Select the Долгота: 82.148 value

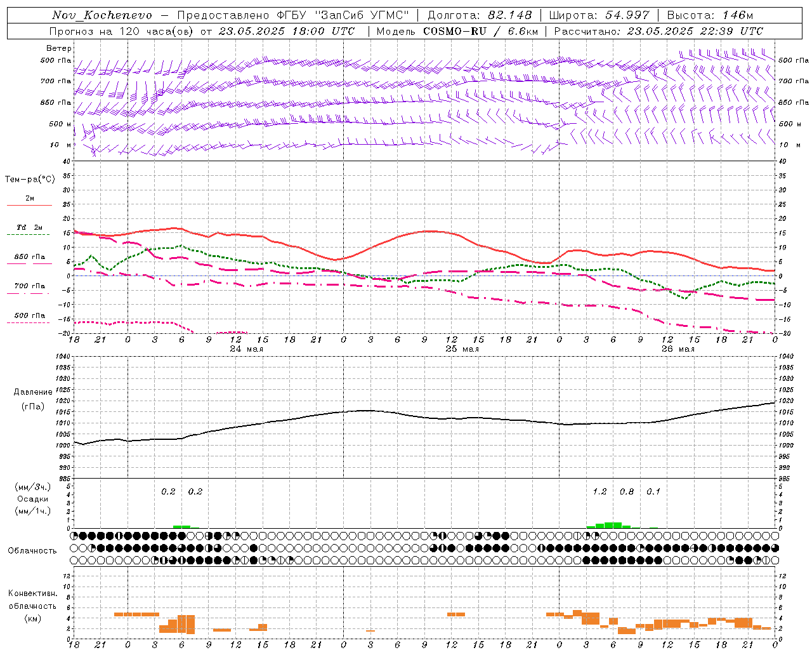480,15
